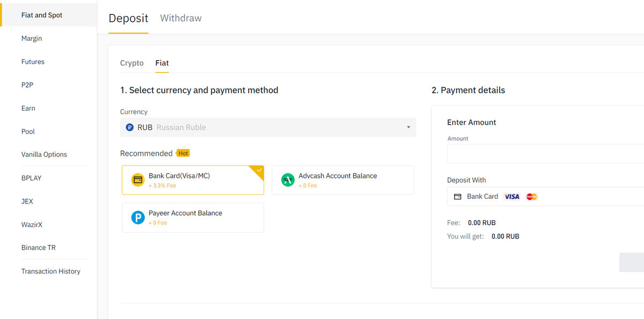Choose Payeer Account Balance payment method

click(x=193, y=218)
